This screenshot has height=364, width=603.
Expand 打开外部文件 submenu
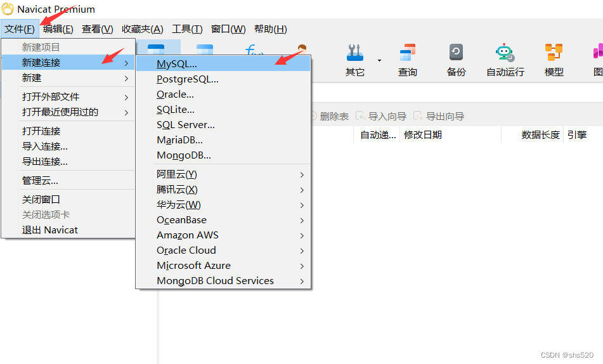[68, 96]
